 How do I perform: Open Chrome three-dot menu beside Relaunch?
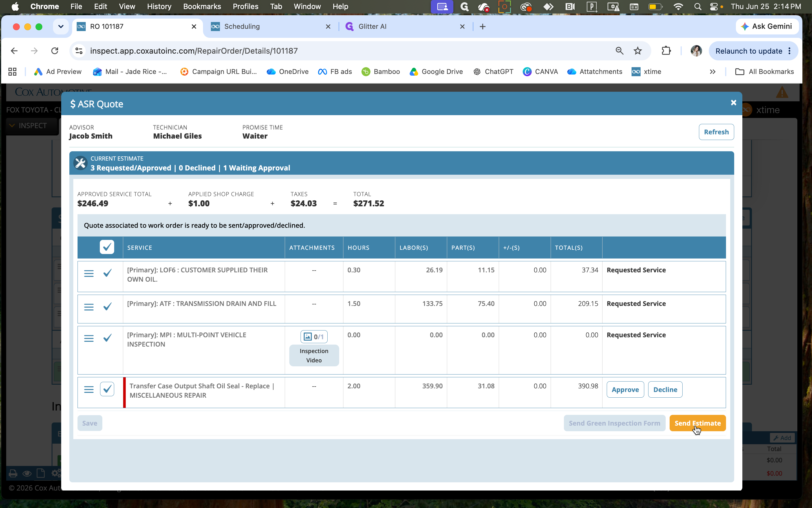coord(789,51)
